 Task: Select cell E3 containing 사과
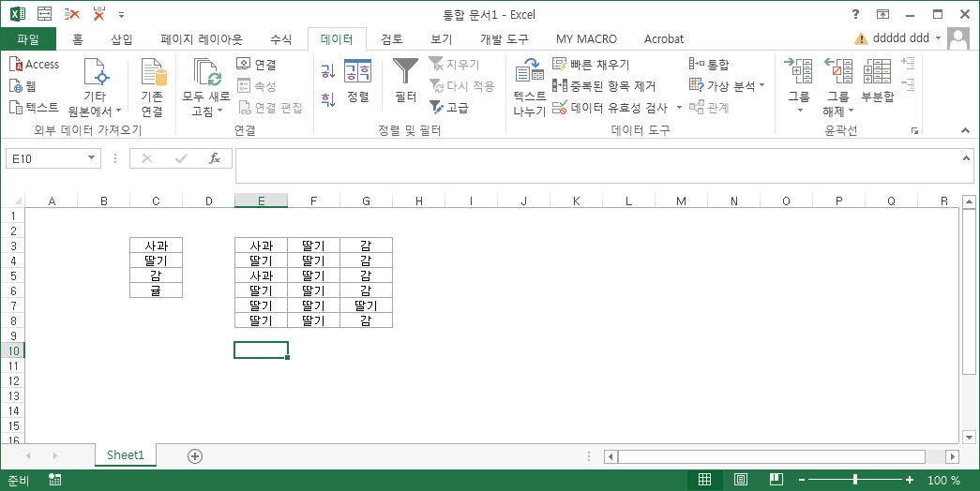pyautogui.click(x=262, y=245)
